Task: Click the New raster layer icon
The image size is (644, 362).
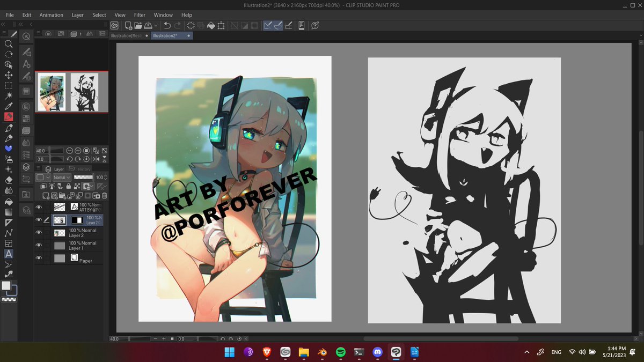Action: coord(46,196)
